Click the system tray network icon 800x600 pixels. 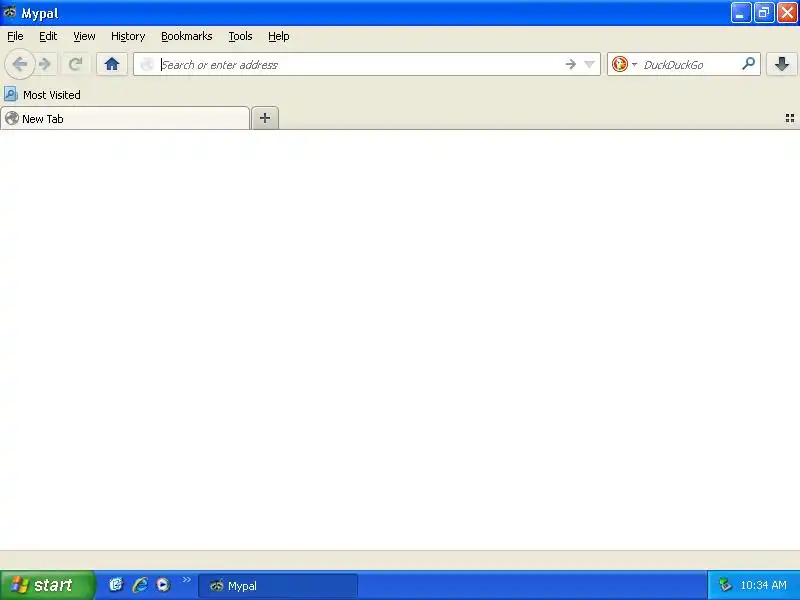(724, 585)
